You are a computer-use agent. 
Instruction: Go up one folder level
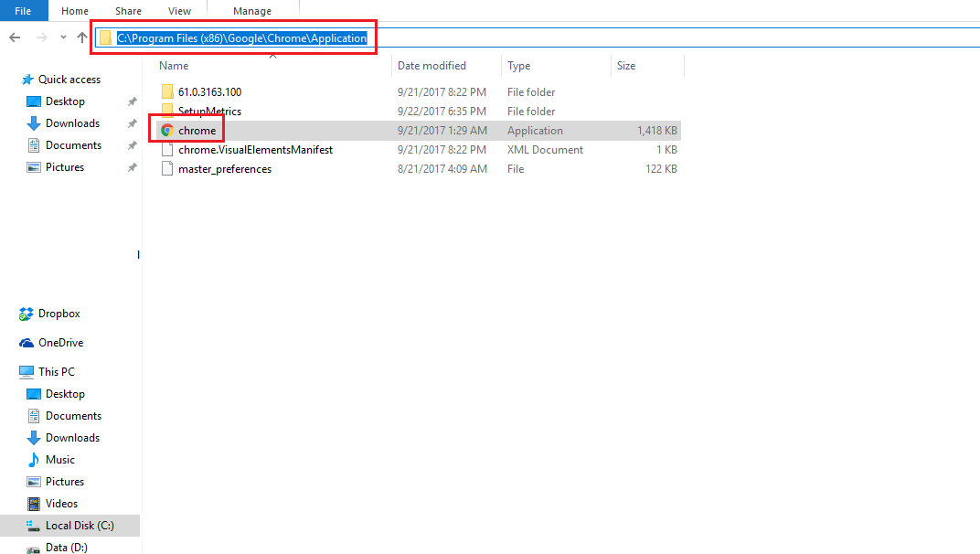[x=82, y=37]
